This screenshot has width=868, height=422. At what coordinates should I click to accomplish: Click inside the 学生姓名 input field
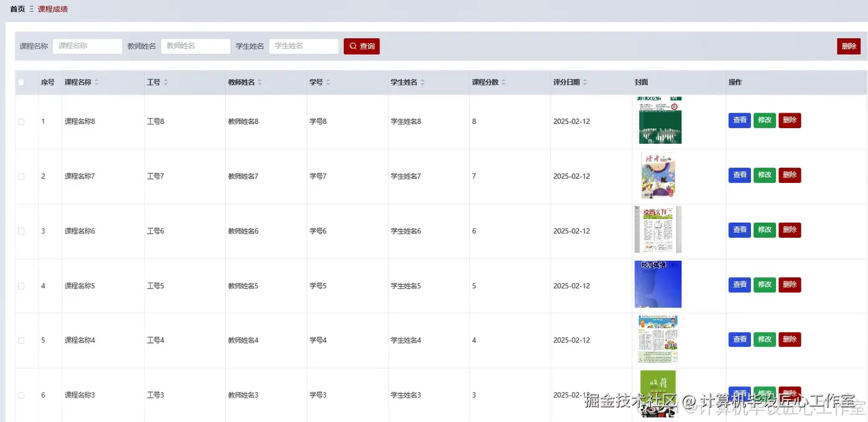click(304, 45)
